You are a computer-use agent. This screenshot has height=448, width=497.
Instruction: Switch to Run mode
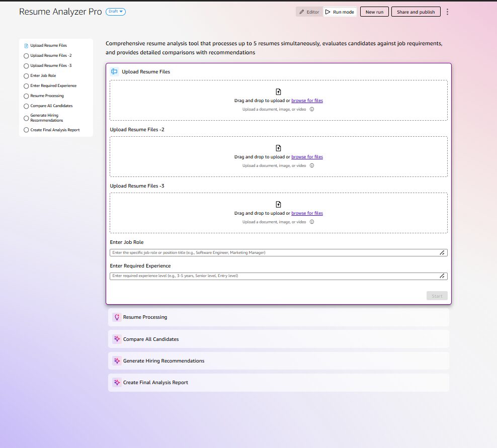click(x=340, y=12)
